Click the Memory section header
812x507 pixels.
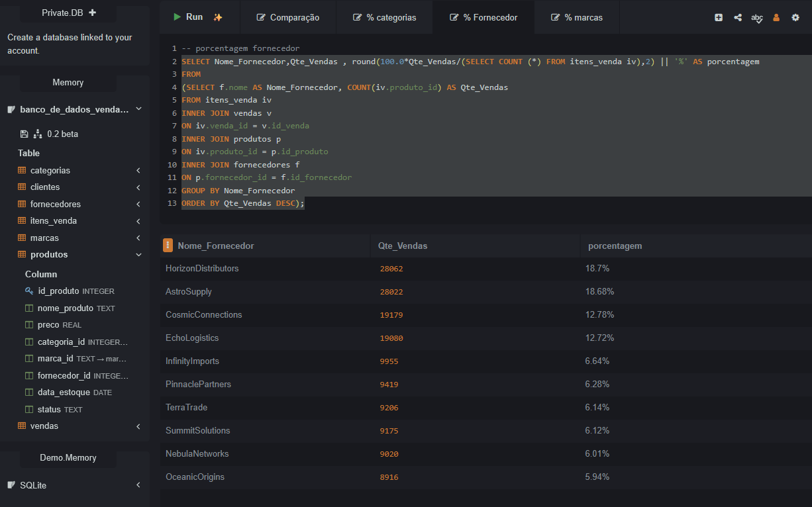pyautogui.click(x=68, y=83)
